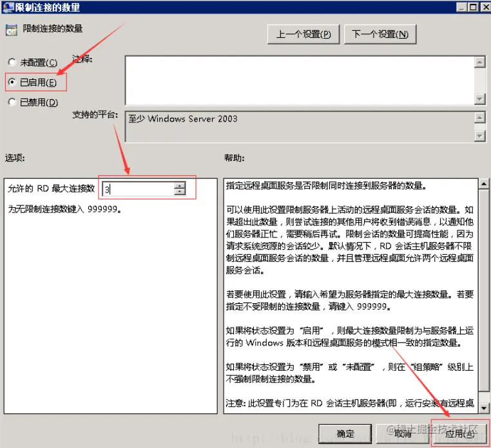491x448 pixels.
Task: Click the 限制连接的数量 heading text
Action: 53,28
